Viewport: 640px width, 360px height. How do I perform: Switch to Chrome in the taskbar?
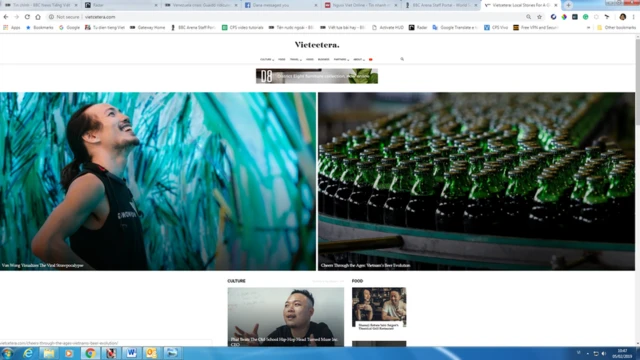pyautogui.click(x=90, y=353)
